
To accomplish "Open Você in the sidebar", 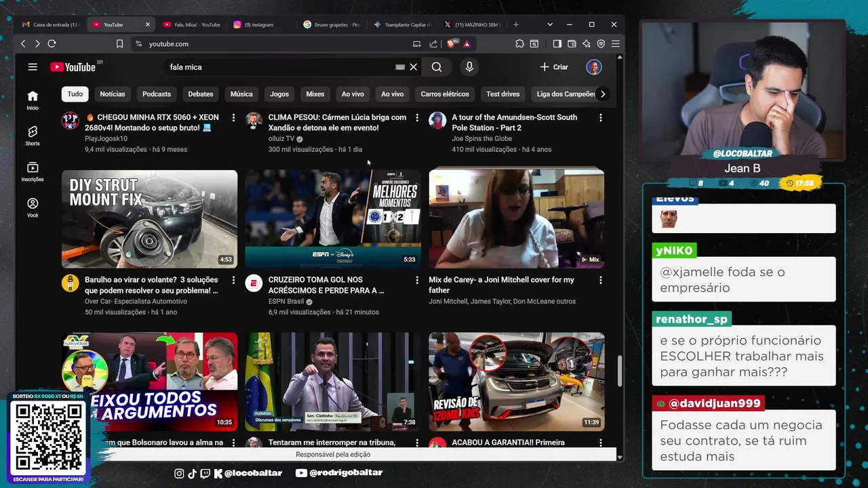I will tap(33, 208).
